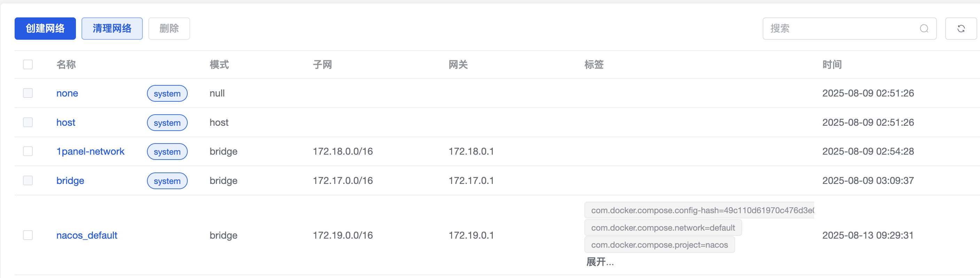Tick the 1panel-network row checkbox
Viewport: 980px width, 278px height.
coord(28,151)
